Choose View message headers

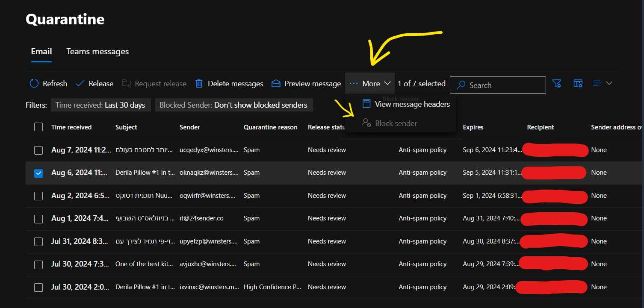coord(406,104)
